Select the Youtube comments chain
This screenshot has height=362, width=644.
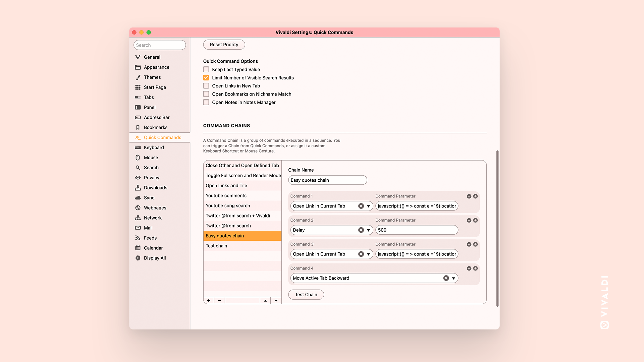coord(242,196)
